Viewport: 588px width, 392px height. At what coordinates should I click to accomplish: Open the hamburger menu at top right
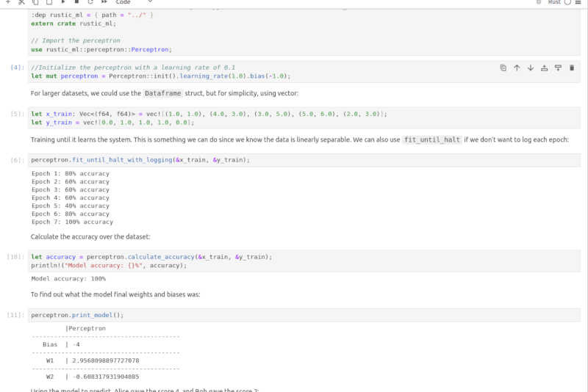point(578,2)
